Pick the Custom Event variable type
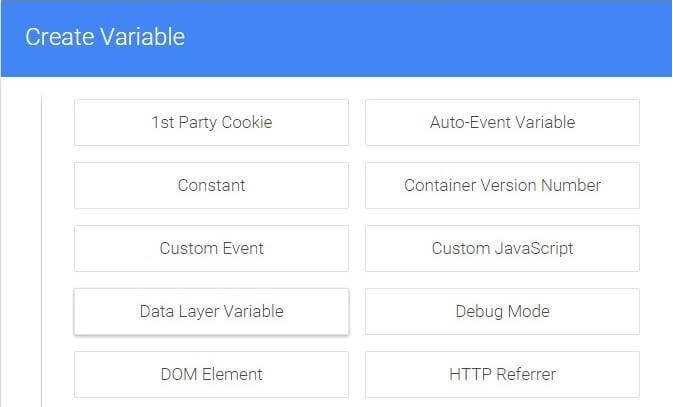 (211, 248)
